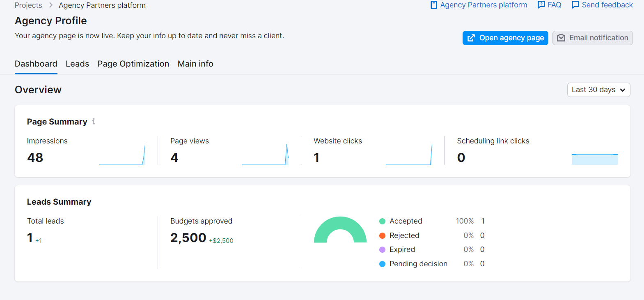Image resolution: width=644 pixels, height=300 pixels.
Task: Click the Projects breadcrumb link
Action: coord(28,5)
